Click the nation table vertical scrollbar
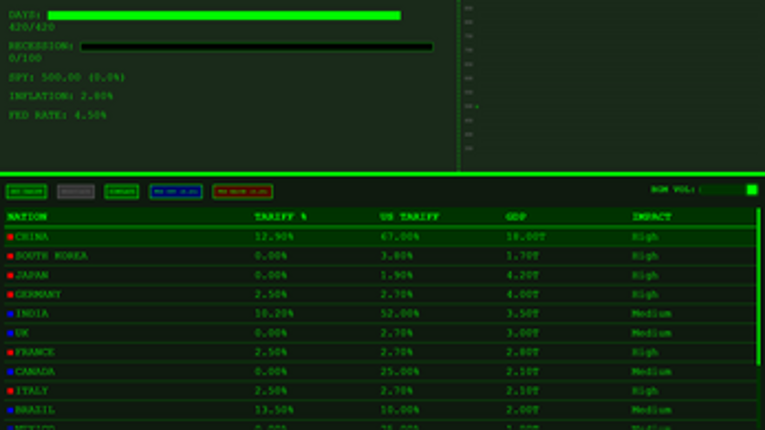765x430 pixels. pos(759,290)
